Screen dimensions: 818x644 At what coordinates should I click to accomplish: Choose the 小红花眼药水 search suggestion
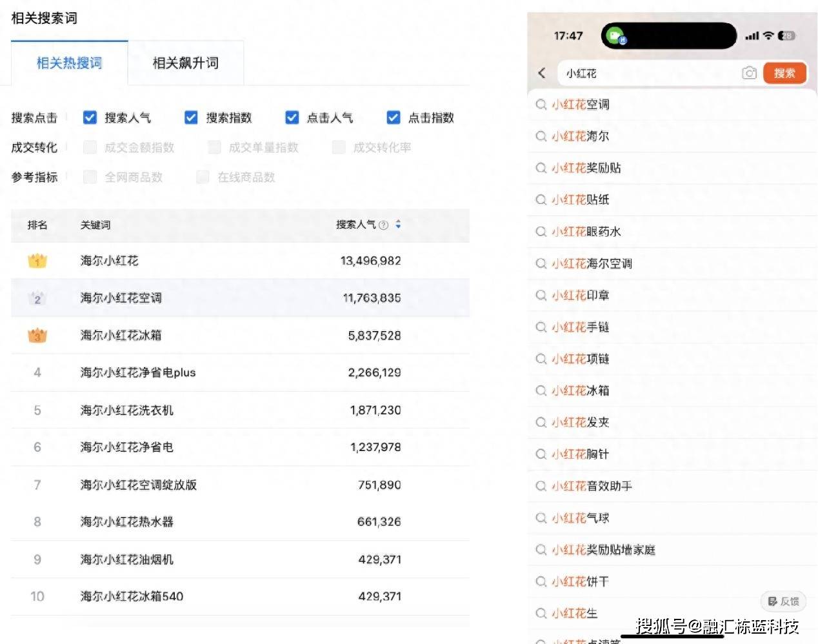(586, 232)
